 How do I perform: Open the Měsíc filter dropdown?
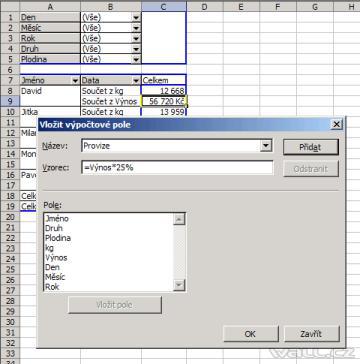(136, 28)
